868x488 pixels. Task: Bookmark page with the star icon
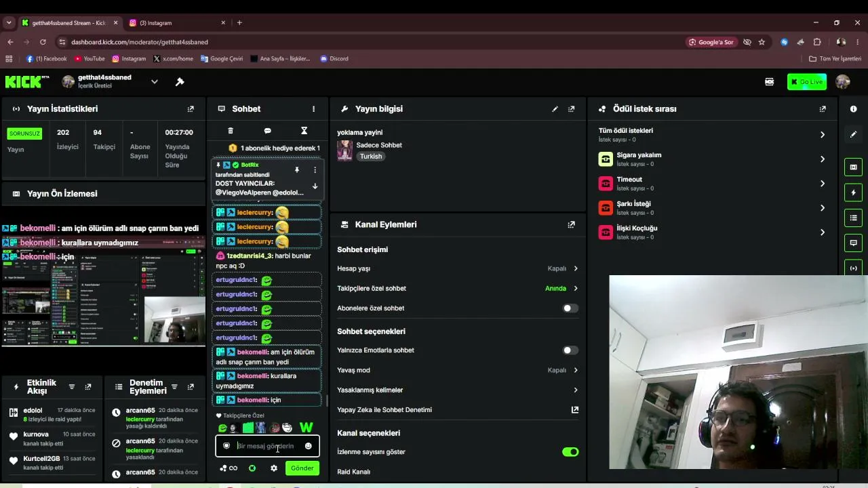pos(762,42)
